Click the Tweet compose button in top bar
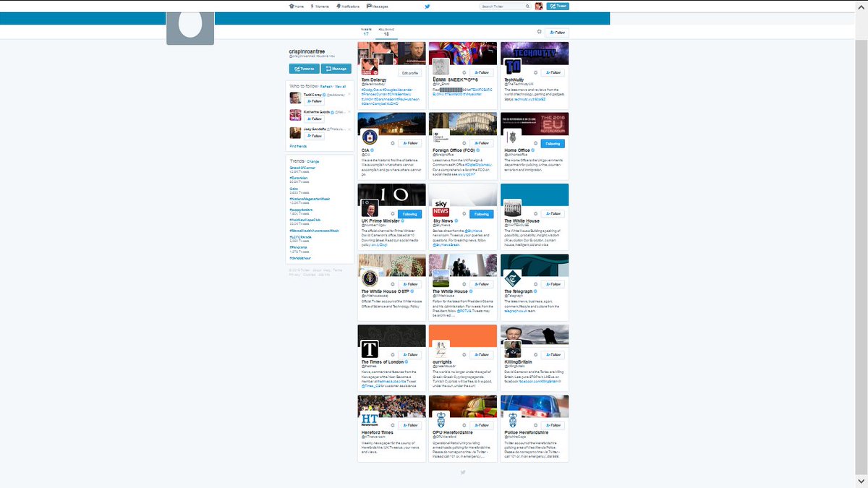This screenshot has height=488, width=868. [x=558, y=6]
